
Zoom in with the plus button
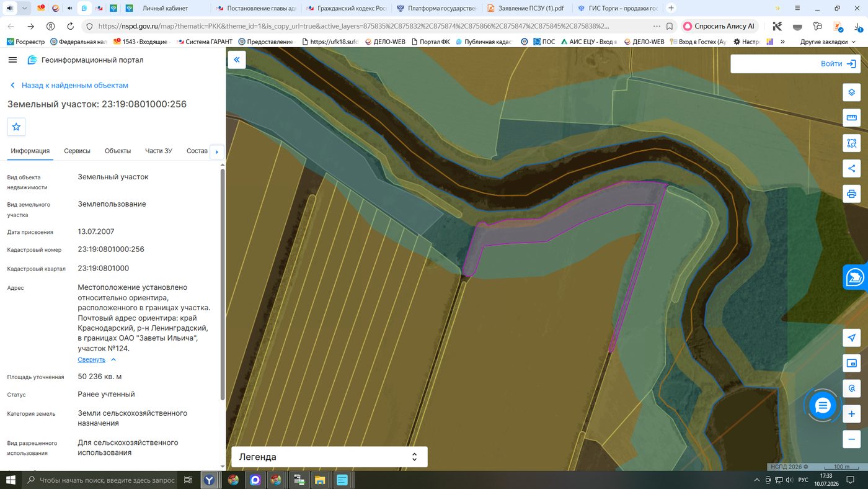851,414
